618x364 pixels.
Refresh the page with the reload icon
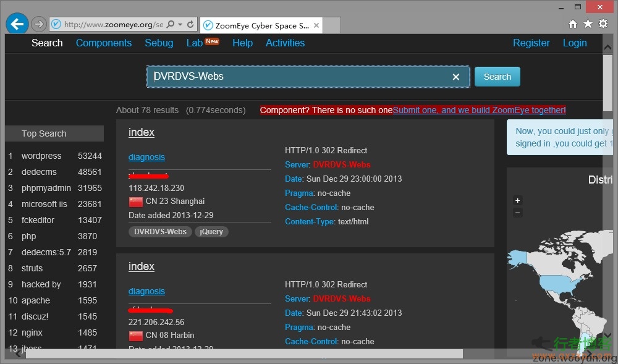190,25
